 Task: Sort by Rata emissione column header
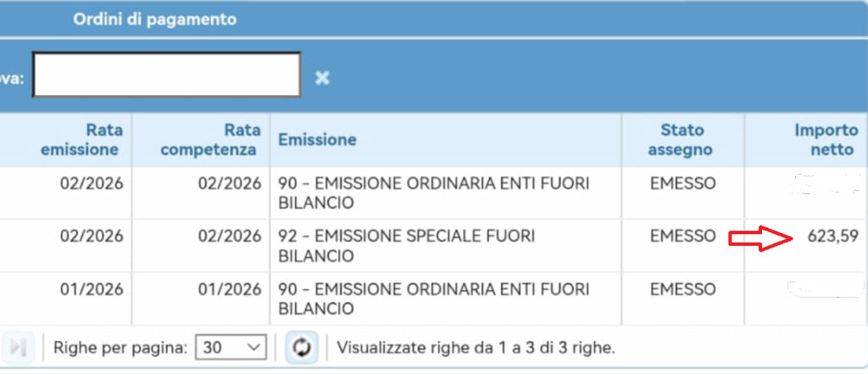(91, 140)
